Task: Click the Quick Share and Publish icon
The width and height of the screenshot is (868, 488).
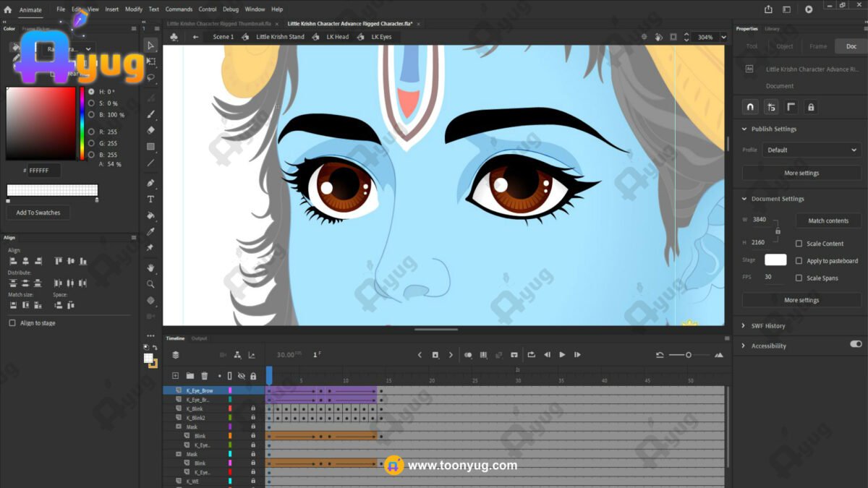Action: pyautogui.click(x=768, y=9)
